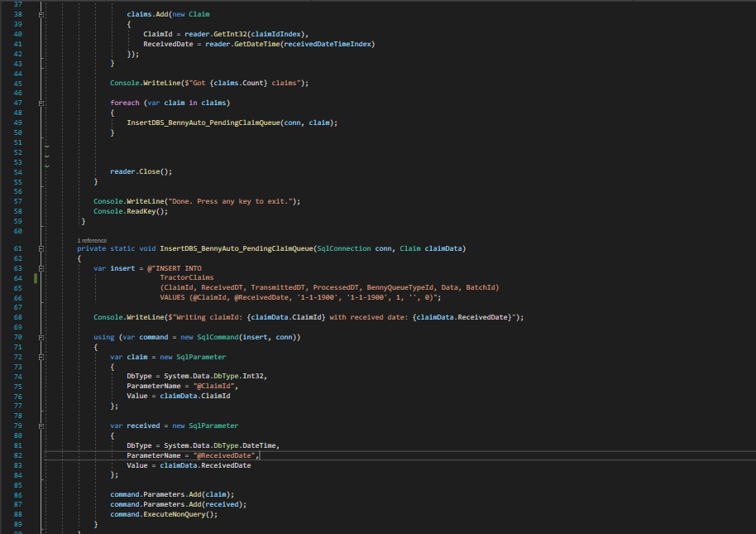
Task: Click 'private static void' keywords on line 61
Action: [x=116, y=248]
